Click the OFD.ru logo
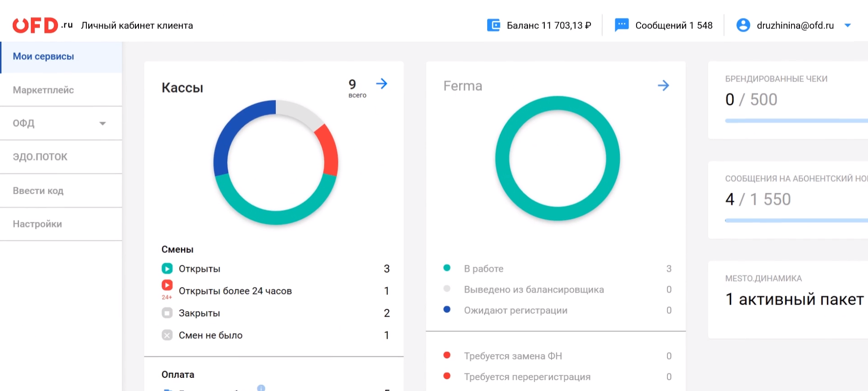Screen dimensions: 868x391 [x=43, y=25]
